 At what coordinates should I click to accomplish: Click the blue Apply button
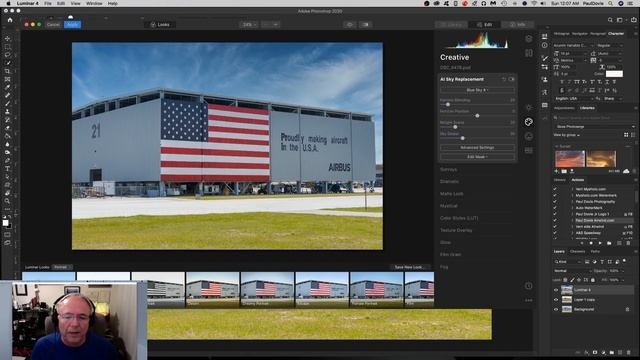click(x=72, y=24)
